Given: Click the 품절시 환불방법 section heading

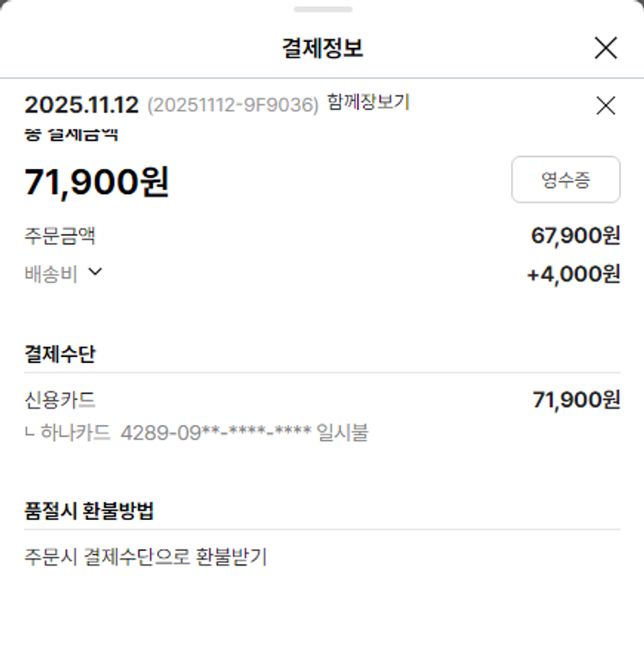Looking at the screenshot, I should [x=89, y=511].
